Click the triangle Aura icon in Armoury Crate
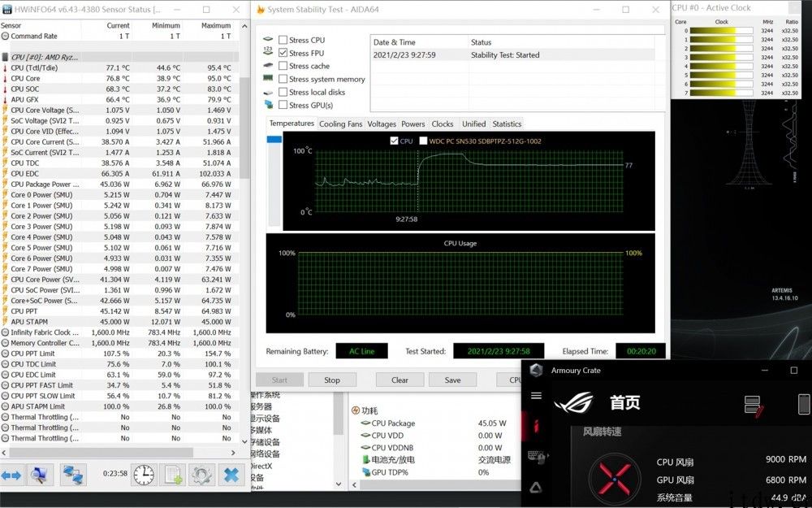The width and height of the screenshot is (812, 508). click(536, 487)
